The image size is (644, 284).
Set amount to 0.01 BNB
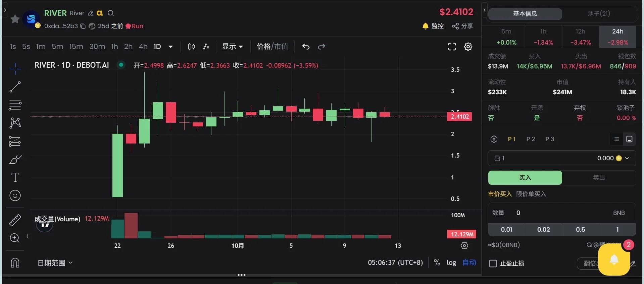pos(506,230)
